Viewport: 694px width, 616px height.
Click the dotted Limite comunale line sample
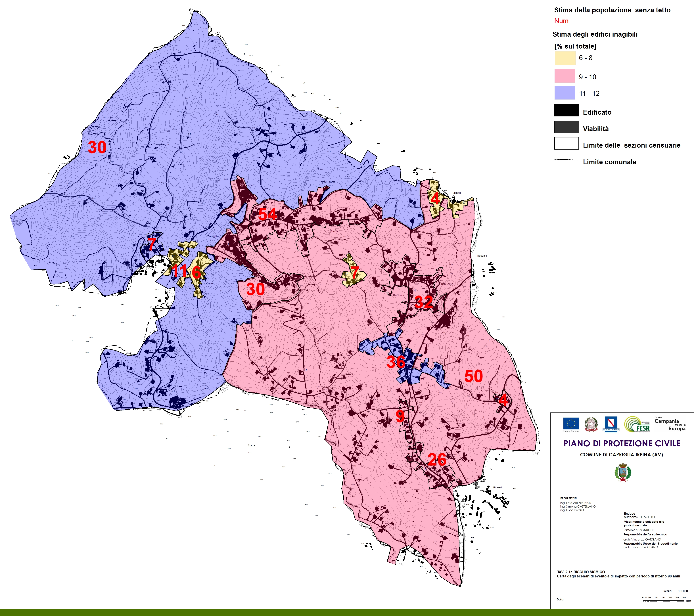566,160
